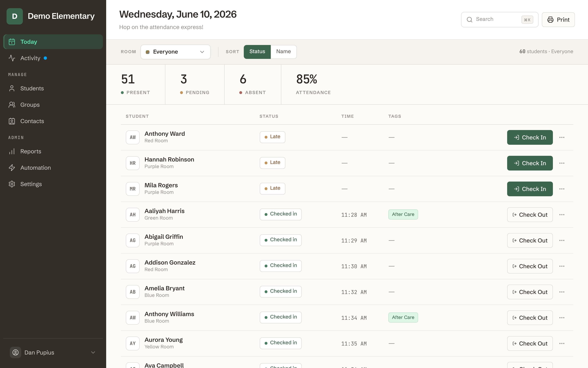Click the Search input field
This screenshot has width=588, height=368.
[500, 20]
